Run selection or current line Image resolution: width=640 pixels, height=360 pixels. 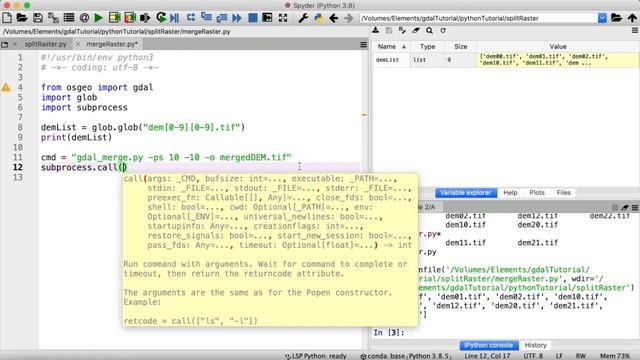click(145, 18)
